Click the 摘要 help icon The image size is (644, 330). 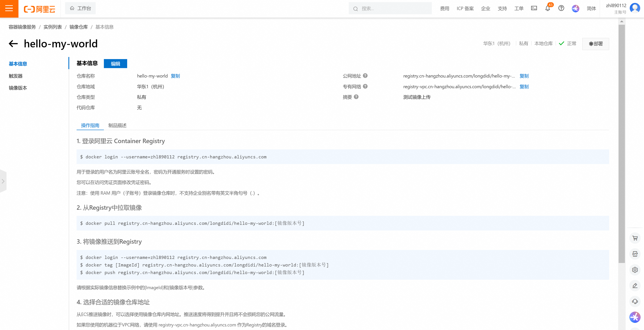[x=356, y=97]
